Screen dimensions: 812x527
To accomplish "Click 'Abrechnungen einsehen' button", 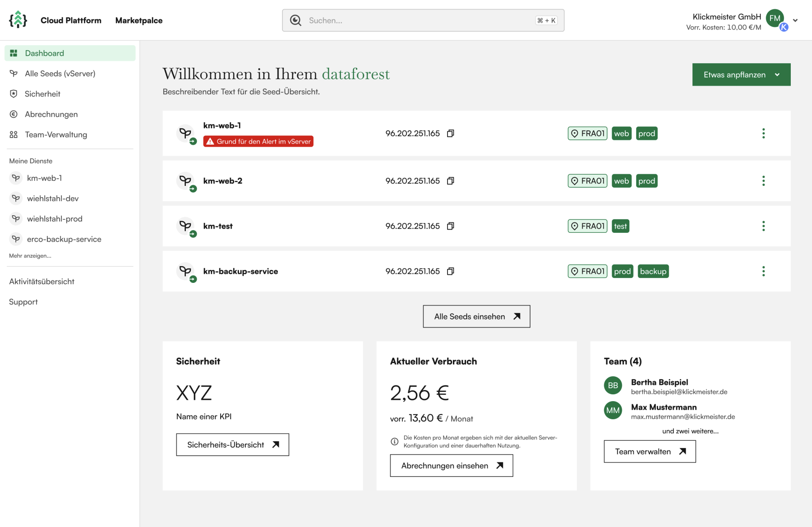I will coord(451,466).
